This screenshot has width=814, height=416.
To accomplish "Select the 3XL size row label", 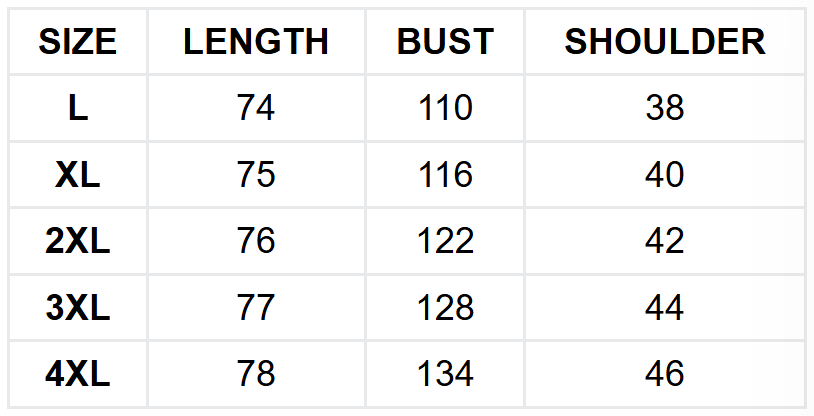I will (x=78, y=308).
